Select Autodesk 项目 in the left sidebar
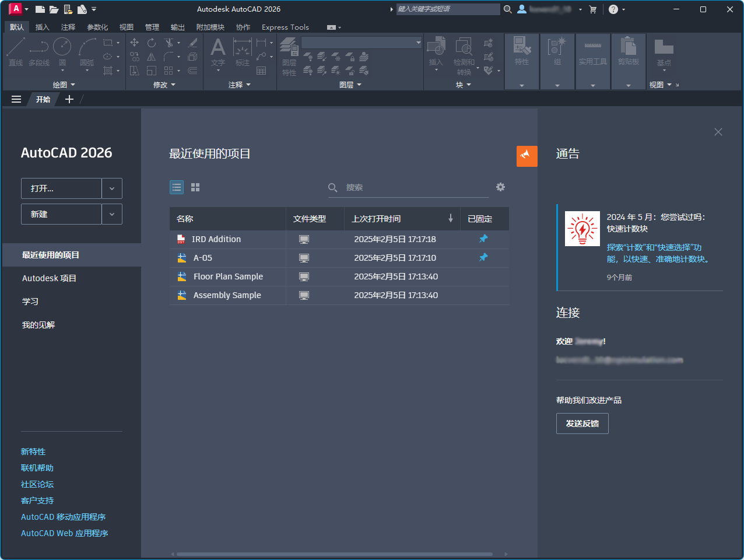This screenshot has height=560, width=744. coord(50,278)
